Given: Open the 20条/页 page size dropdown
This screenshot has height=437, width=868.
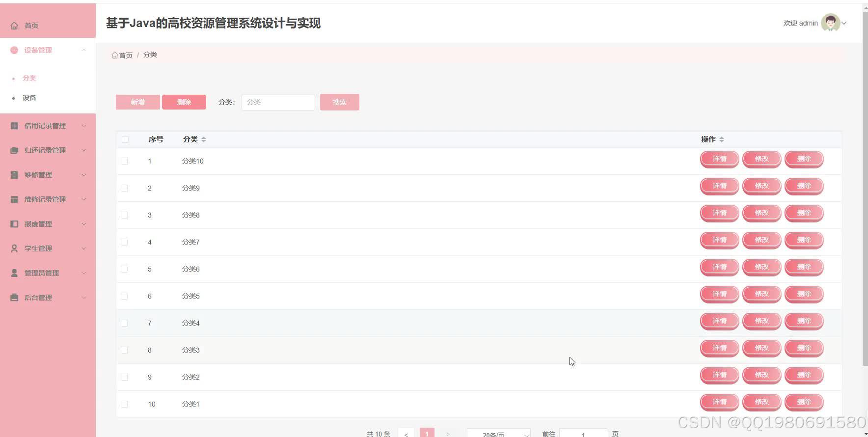Looking at the screenshot, I should coord(499,434).
